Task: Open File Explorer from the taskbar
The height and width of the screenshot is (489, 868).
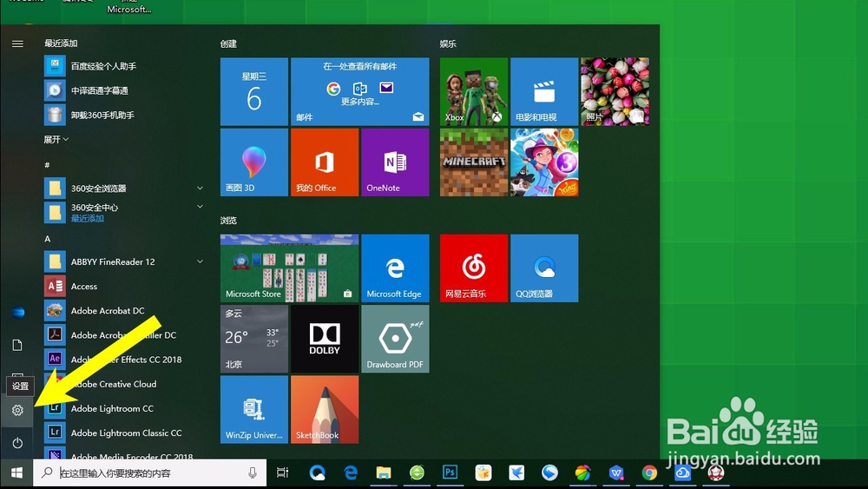Action: pos(384,473)
